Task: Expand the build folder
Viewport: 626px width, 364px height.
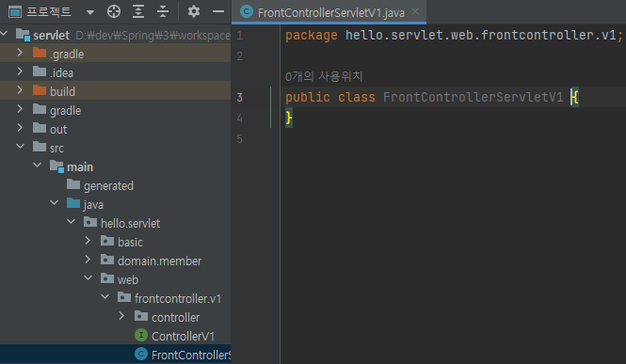Action: point(20,90)
